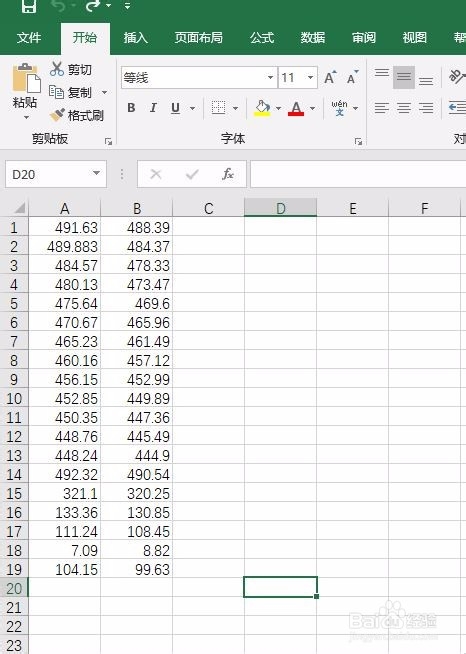Click the cell borders icon
Image resolution: width=466 pixels, height=654 pixels.
[219, 108]
